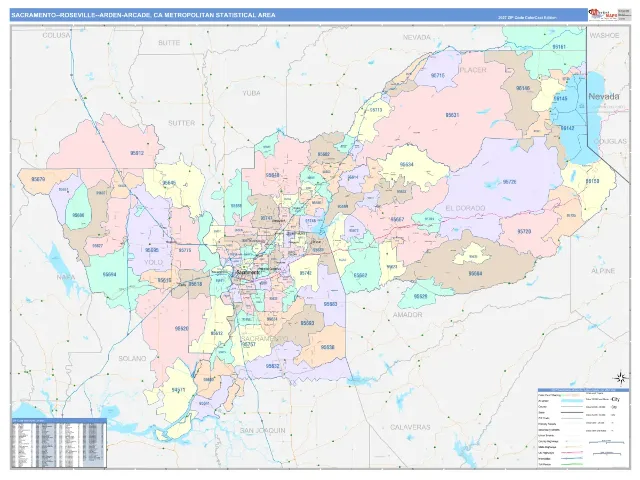Select the DOUGLAS county label
The width and height of the screenshot is (640, 480).
[x=610, y=141]
